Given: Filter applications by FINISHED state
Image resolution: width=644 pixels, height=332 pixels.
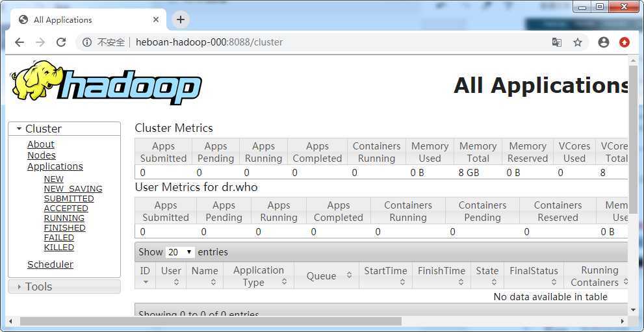Looking at the screenshot, I should click(64, 228).
